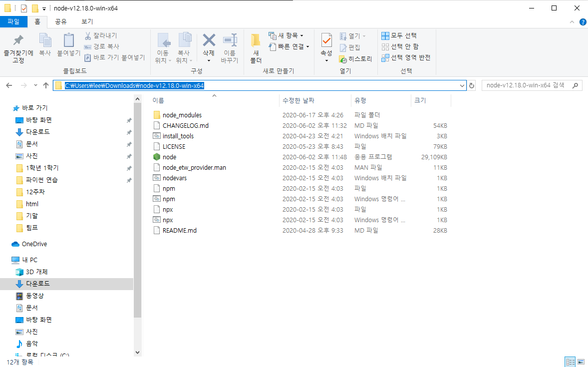Switch to large icons view in status bar
Screen dimensions: 588x367
[581, 362]
